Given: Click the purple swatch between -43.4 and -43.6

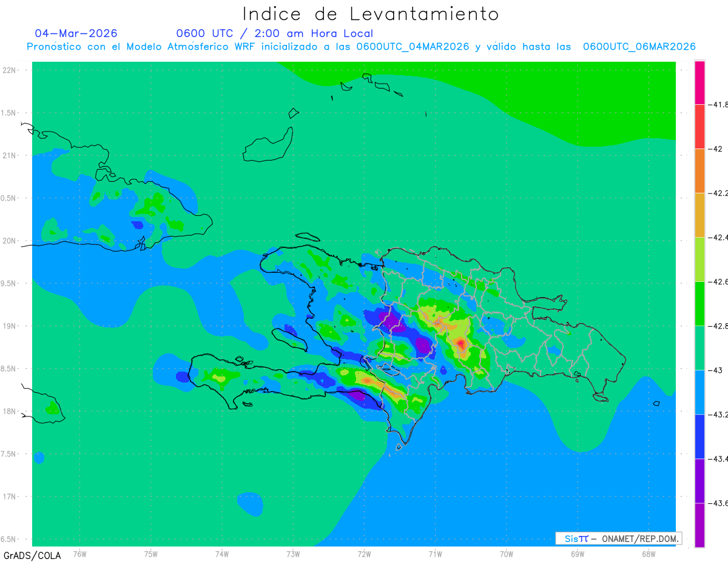Looking at the screenshot, I should [x=699, y=480].
